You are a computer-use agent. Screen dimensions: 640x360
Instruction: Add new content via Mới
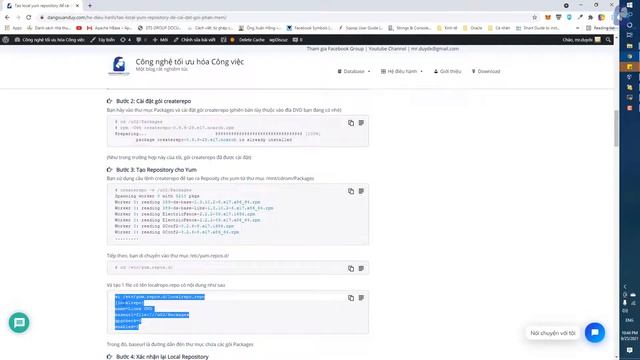coord(160,40)
